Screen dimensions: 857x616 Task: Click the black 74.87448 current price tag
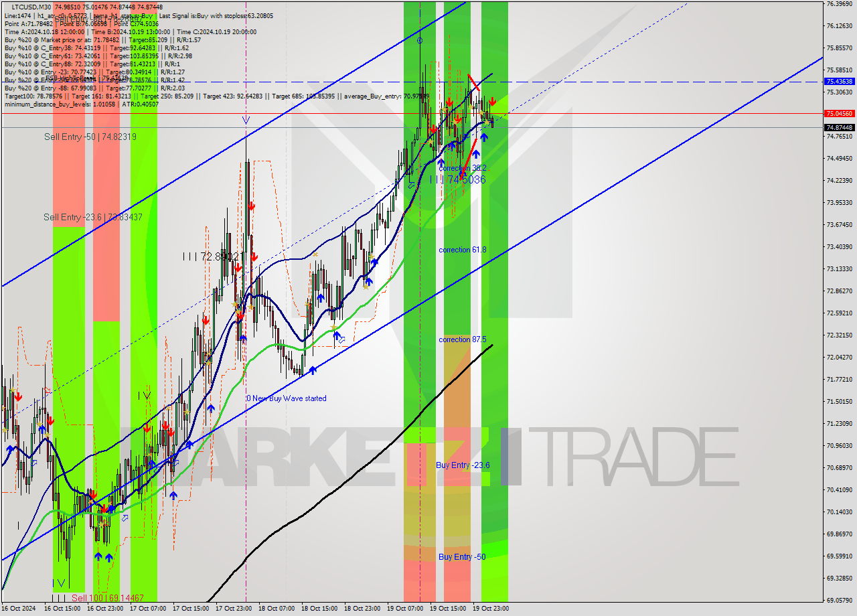(x=840, y=127)
